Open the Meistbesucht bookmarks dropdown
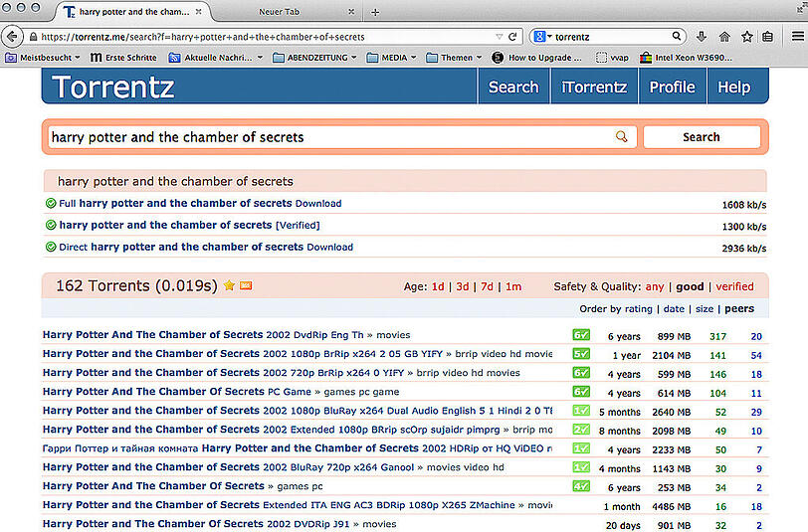 42,58
